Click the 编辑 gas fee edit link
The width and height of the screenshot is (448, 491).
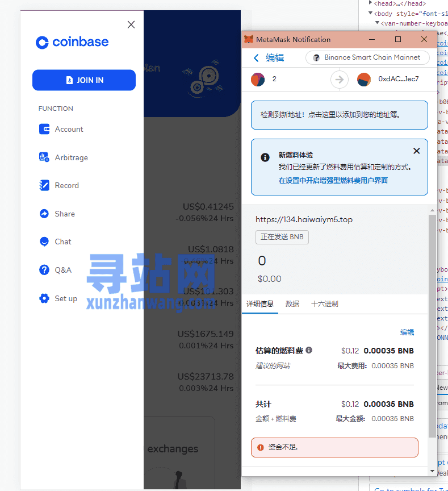point(407,332)
